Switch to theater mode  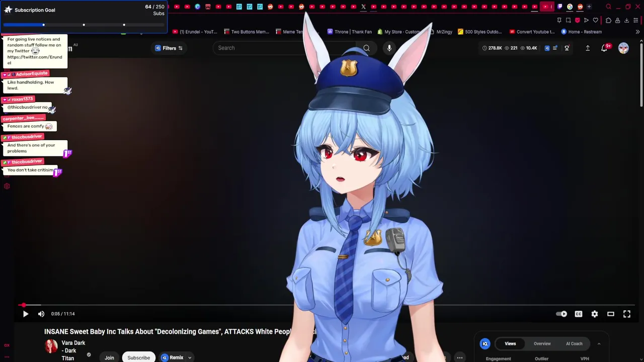tap(611, 314)
